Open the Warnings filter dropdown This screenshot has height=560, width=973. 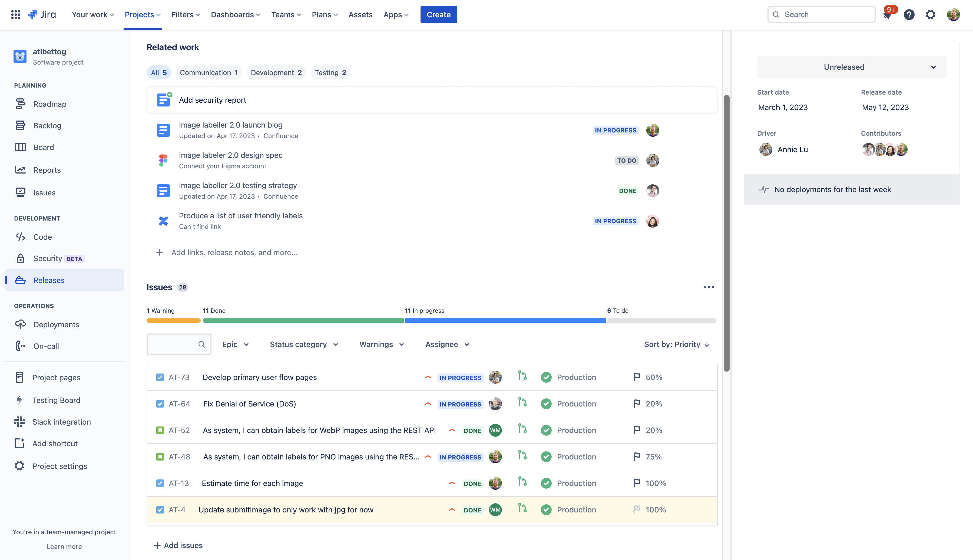click(x=381, y=344)
